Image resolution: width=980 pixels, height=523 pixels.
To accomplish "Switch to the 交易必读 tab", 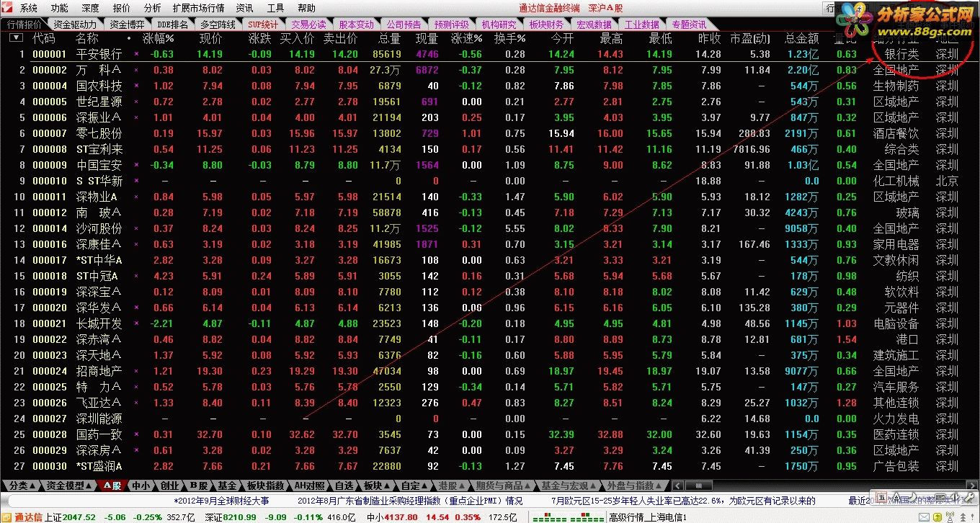I will pyautogui.click(x=308, y=24).
